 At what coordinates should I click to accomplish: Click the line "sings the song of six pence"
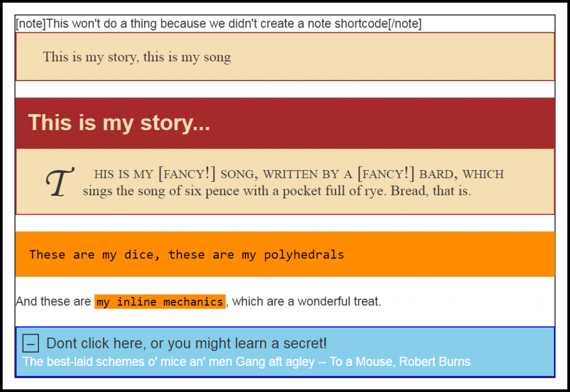(x=277, y=191)
